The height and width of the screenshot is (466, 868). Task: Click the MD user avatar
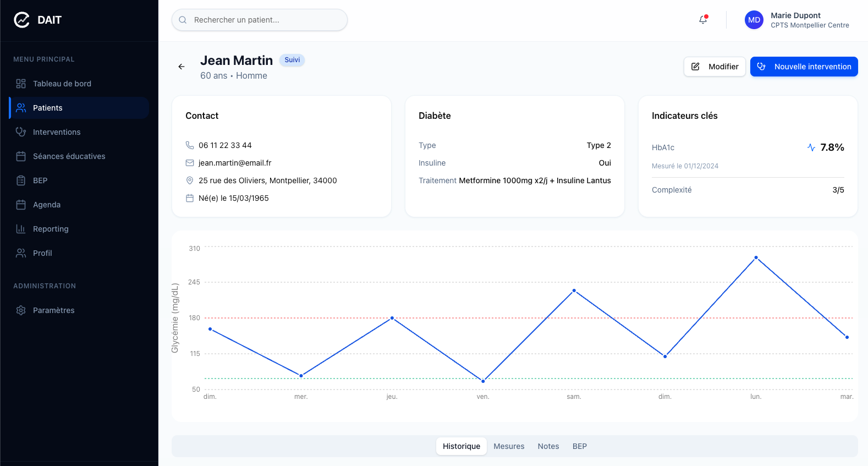click(x=754, y=20)
